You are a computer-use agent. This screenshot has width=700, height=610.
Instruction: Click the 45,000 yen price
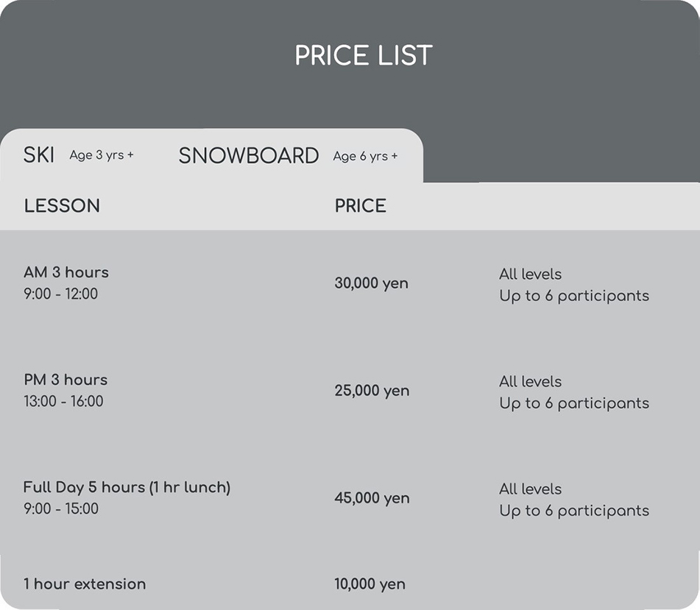click(372, 498)
